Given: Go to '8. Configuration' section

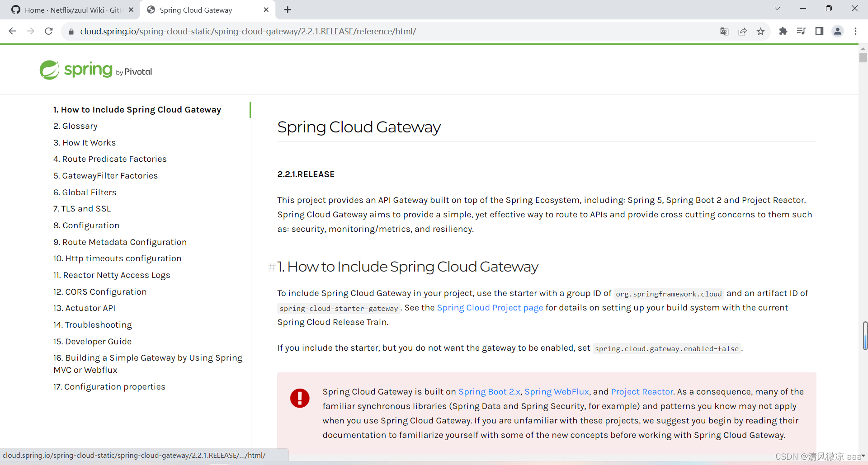Looking at the screenshot, I should [86, 225].
